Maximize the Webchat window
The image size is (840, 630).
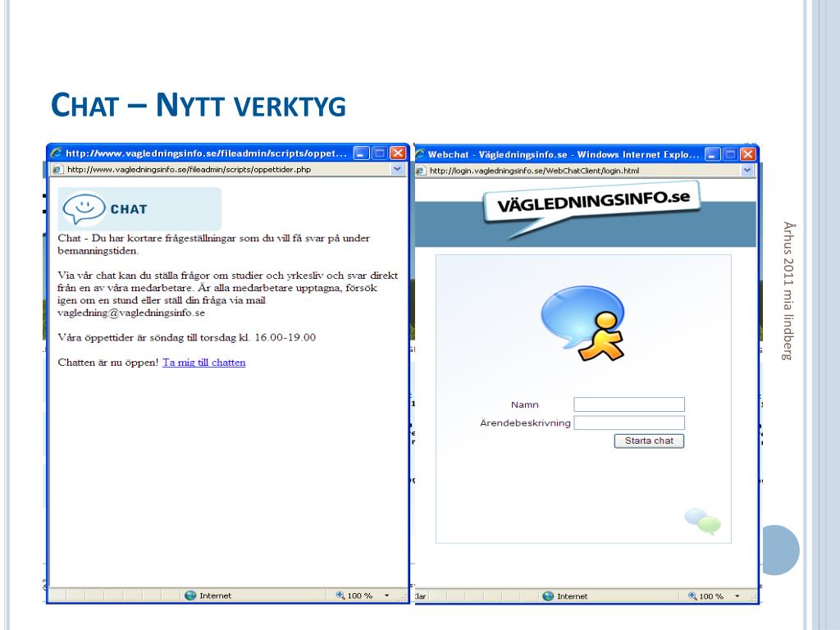pyautogui.click(x=730, y=154)
